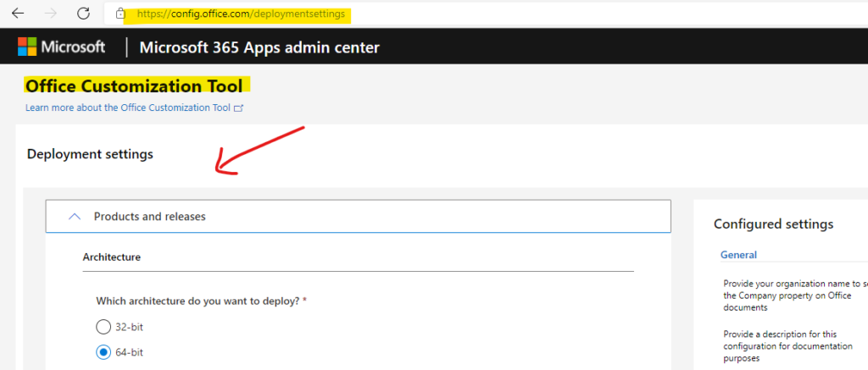This screenshot has width=868, height=370.
Task: Click 'Provide your organization name' setting text
Action: [795, 295]
